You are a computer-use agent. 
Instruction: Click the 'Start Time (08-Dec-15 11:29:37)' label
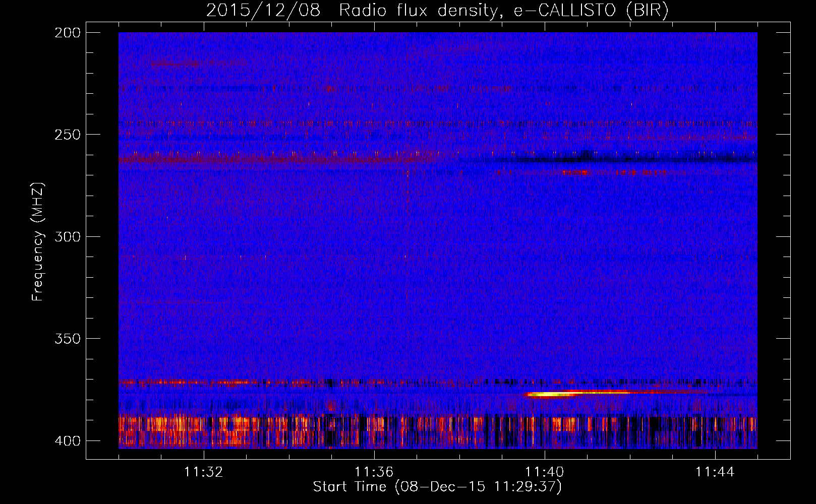point(437,487)
